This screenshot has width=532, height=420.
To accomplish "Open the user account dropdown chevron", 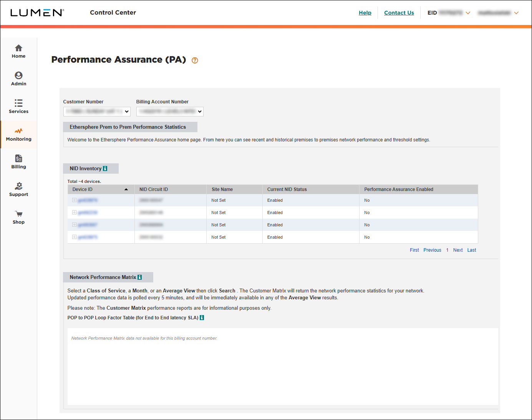I will click(x=516, y=13).
